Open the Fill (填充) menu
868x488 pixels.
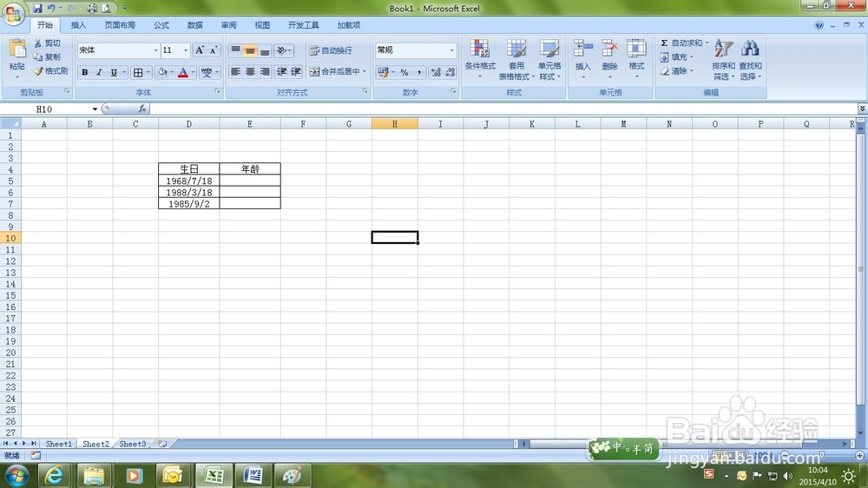[676, 57]
